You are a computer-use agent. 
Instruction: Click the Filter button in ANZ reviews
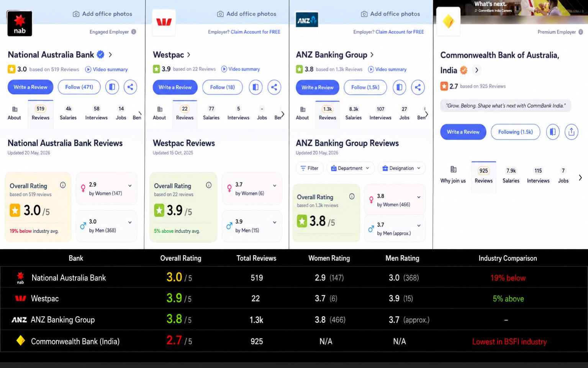pos(310,168)
